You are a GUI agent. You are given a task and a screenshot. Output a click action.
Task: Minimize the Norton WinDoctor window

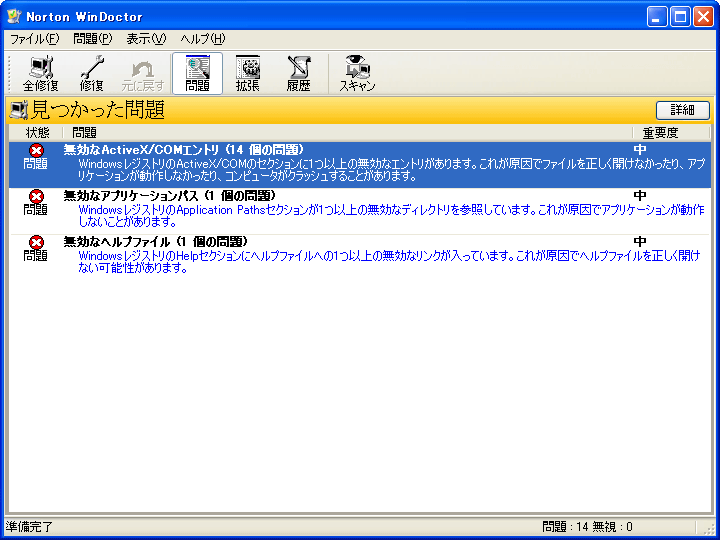click(x=657, y=17)
